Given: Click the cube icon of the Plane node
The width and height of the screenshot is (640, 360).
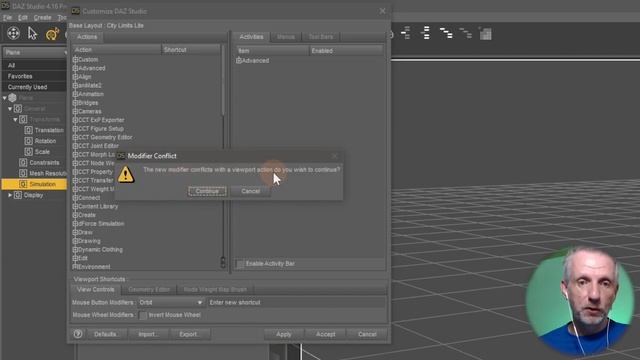Looking at the screenshot, I should pos(13,98).
